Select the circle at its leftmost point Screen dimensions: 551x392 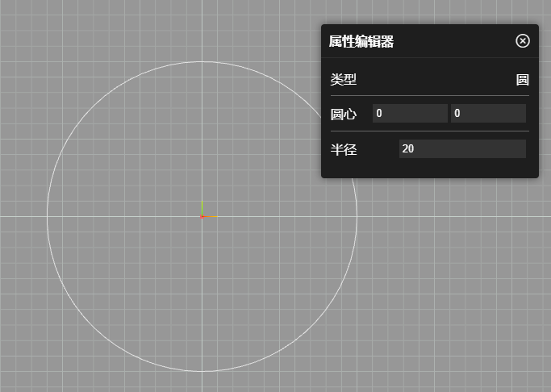47,216
